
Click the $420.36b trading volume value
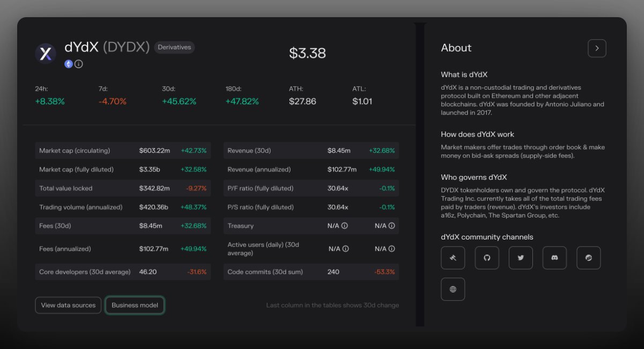pyautogui.click(x=153, y=207)
